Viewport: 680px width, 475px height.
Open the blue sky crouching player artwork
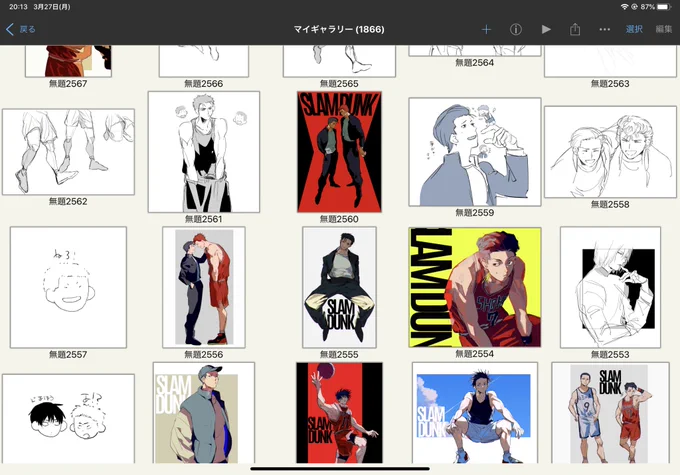click(475, 413)
